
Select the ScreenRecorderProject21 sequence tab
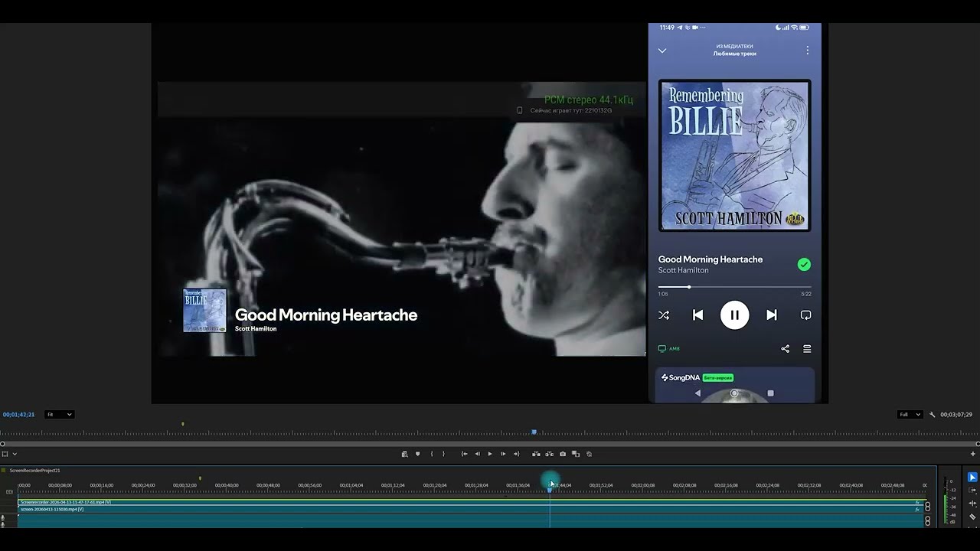[x=34, y=471]
